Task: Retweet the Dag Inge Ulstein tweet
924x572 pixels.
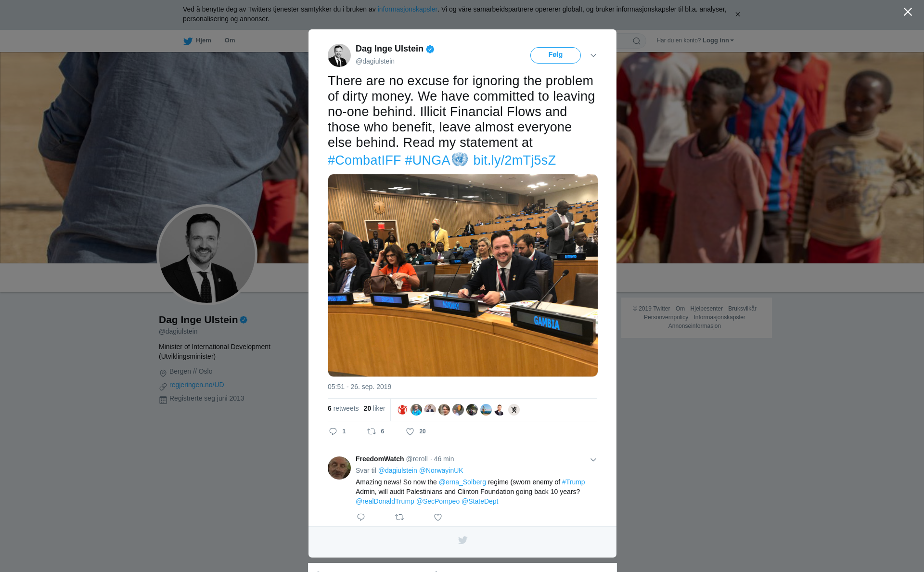Action: coord(372,431)
